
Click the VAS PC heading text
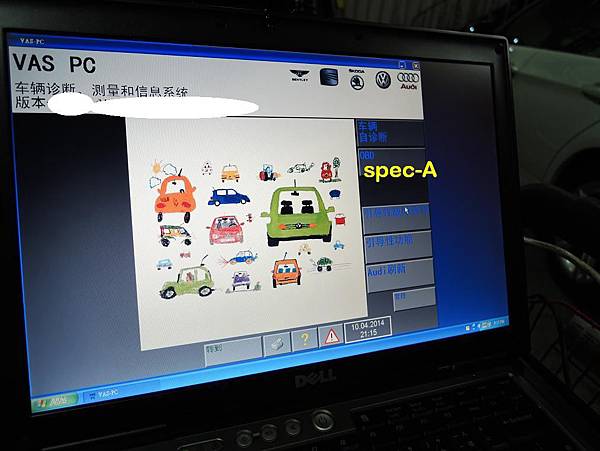point(54,63)
